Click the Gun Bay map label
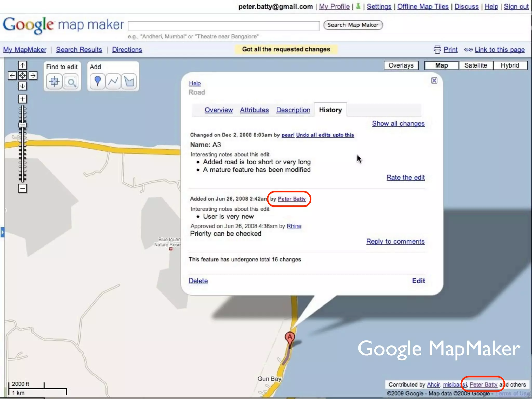 click(269, 379)
